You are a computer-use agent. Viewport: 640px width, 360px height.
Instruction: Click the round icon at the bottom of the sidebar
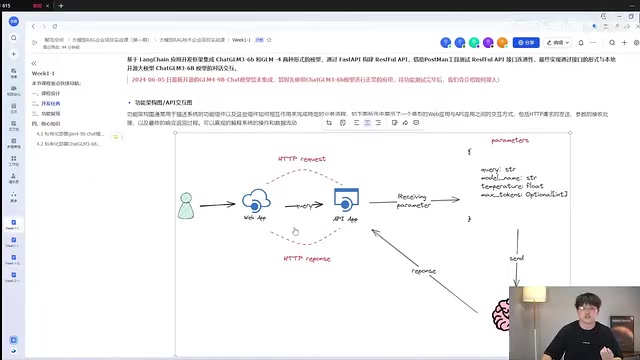[13, 351]
